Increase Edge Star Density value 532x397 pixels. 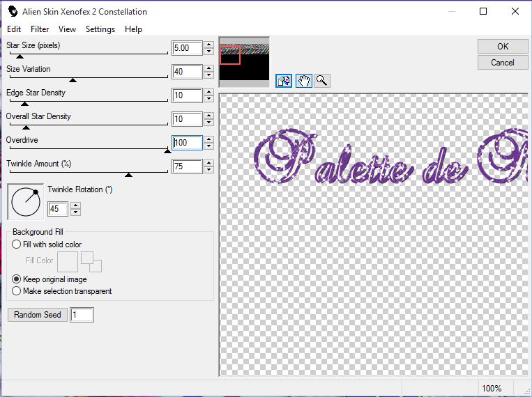(209, 92)
